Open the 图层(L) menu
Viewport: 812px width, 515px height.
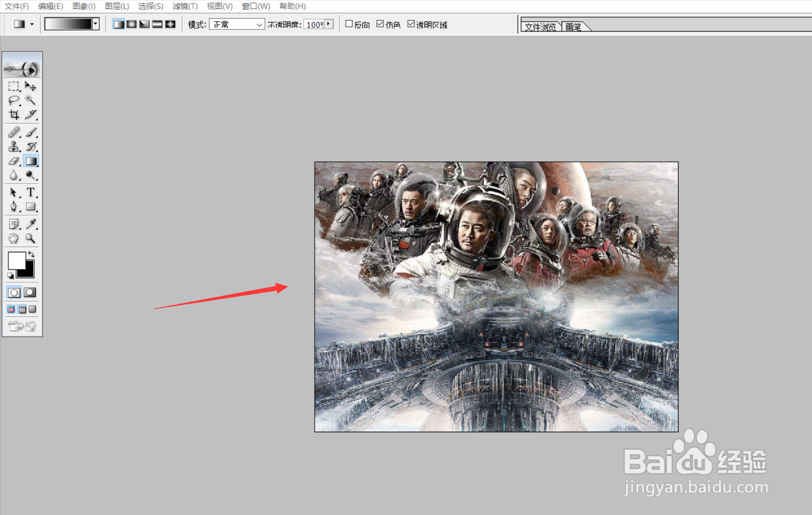tap(117, 6)
